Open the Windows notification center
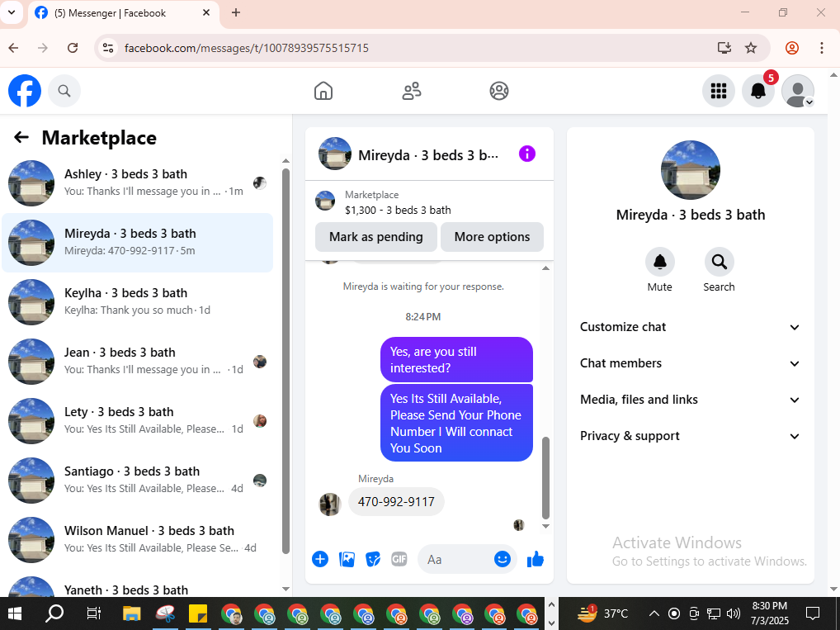The image size is (840, 630). coord(814,613)
